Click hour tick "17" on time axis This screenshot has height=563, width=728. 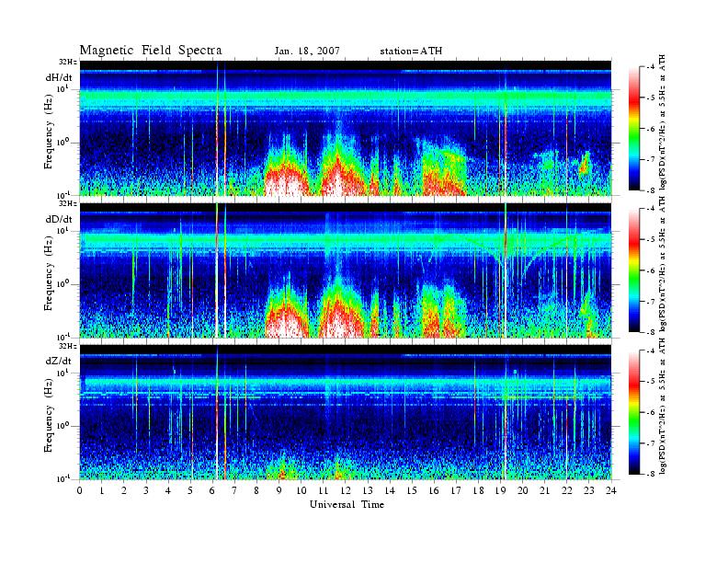pyautogui.click(x=456, y=490)
